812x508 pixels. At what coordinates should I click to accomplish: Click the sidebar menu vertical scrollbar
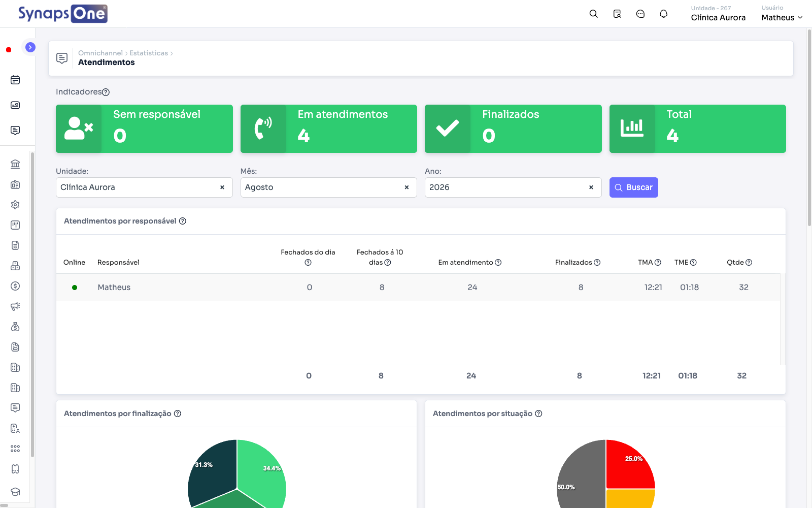[x=32, y=305]
